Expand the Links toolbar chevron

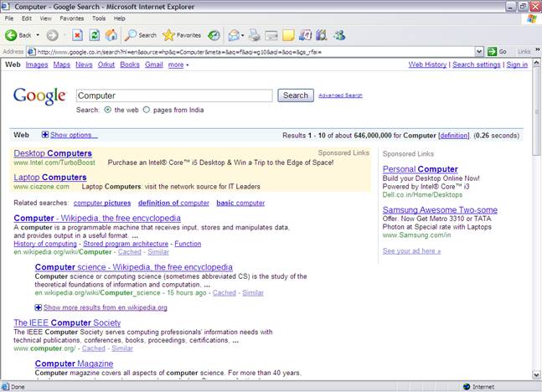click(538, 49)
